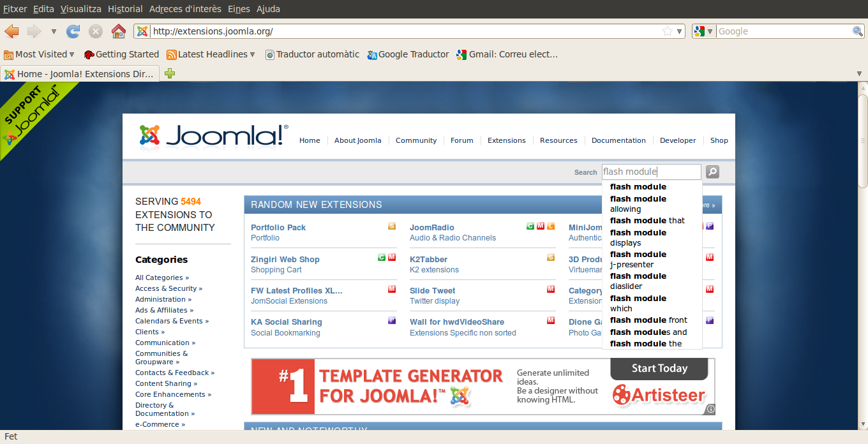This screenshot has height=444, width=868.
Task: Click the Google search magnifier icon
Action: (x=858, y=31)
